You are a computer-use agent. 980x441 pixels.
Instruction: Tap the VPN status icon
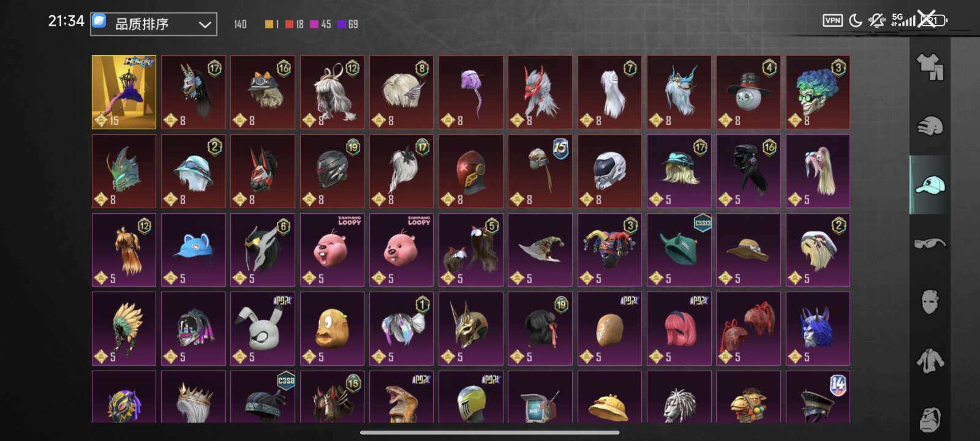click(x=832, y=20)
